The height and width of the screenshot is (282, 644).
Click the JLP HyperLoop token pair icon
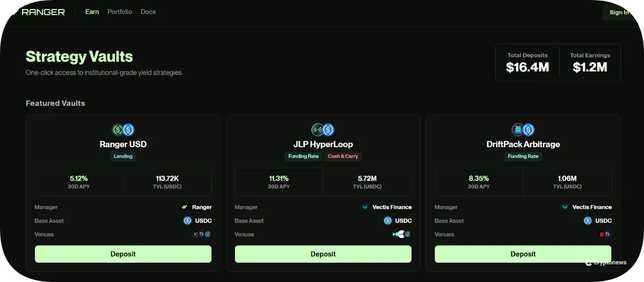coord(323,130)
